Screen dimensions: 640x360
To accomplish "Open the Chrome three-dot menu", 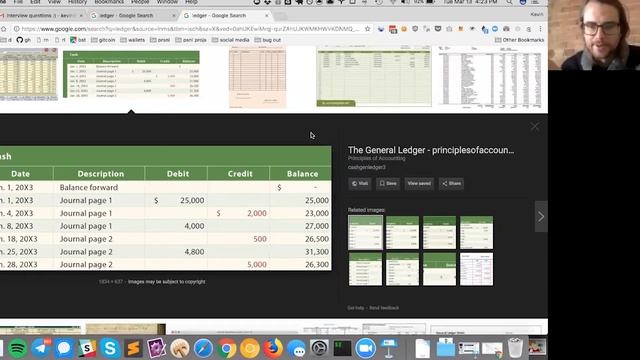I will click(x=540, y=29).
